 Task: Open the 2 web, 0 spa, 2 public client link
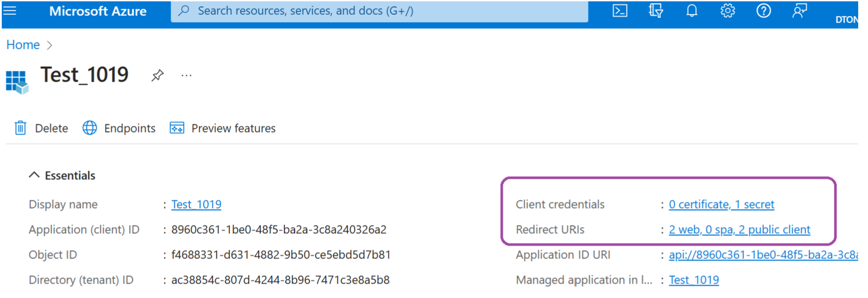[x=739, y=230]
